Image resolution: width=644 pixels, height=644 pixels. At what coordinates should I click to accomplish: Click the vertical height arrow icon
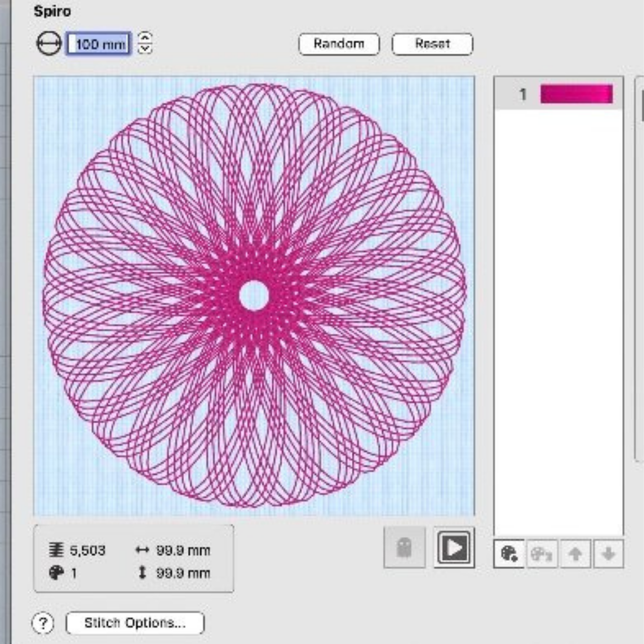(x=142, y=573)
